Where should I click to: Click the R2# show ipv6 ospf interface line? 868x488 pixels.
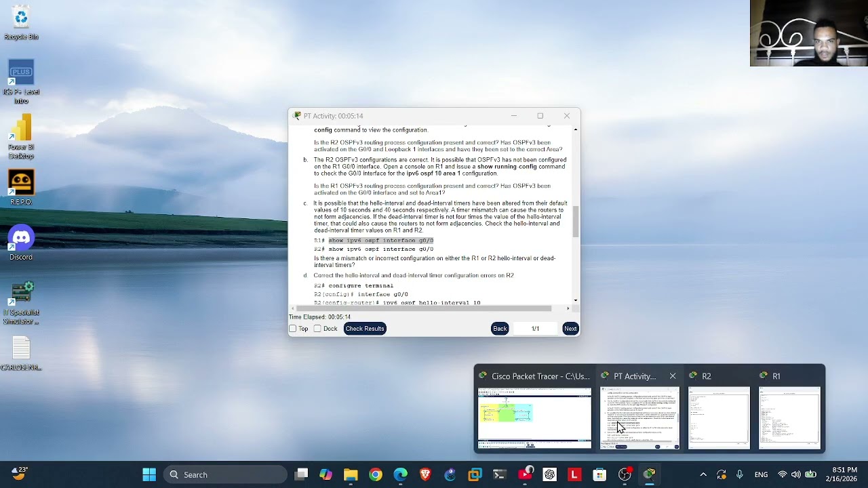374,249
